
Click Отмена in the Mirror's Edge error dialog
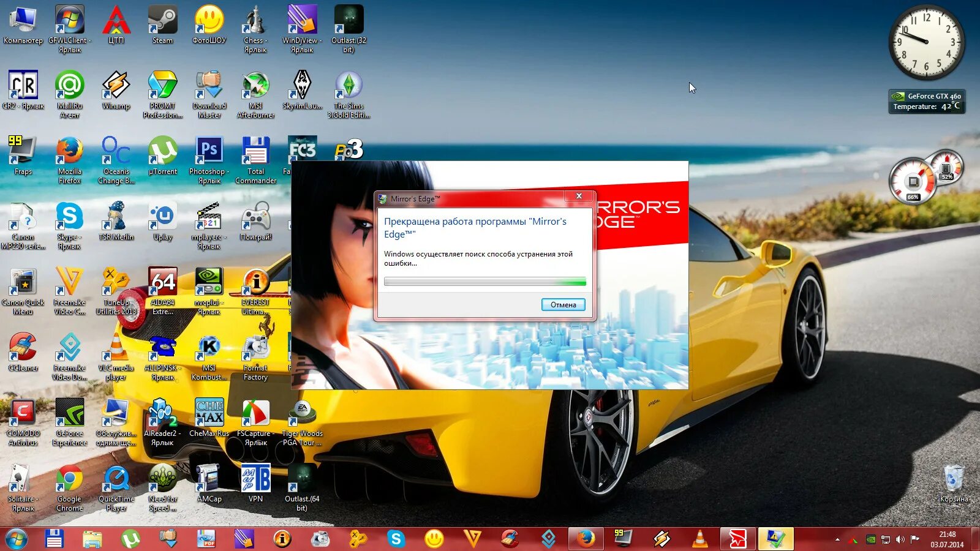[563, 304]
